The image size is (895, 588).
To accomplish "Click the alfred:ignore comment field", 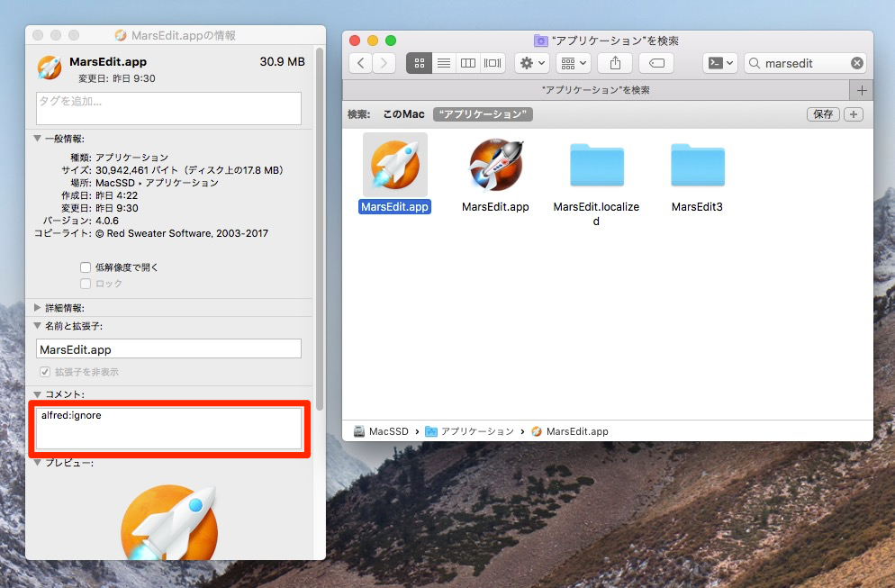I will [168, 428].
